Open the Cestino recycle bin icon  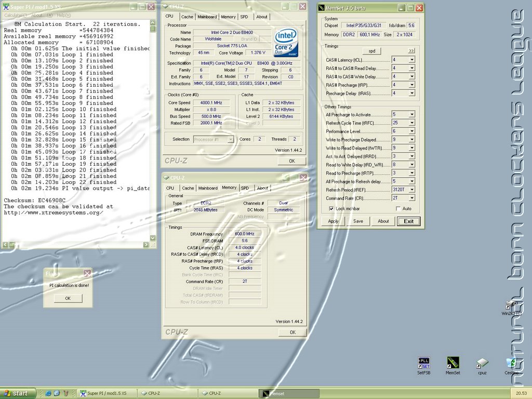511,366
